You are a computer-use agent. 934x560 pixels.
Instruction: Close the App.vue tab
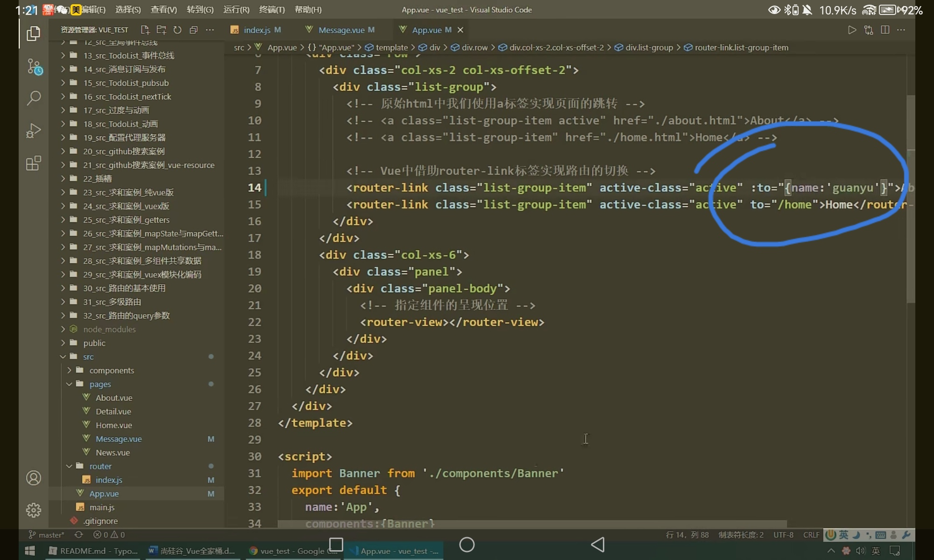(460, 30)
